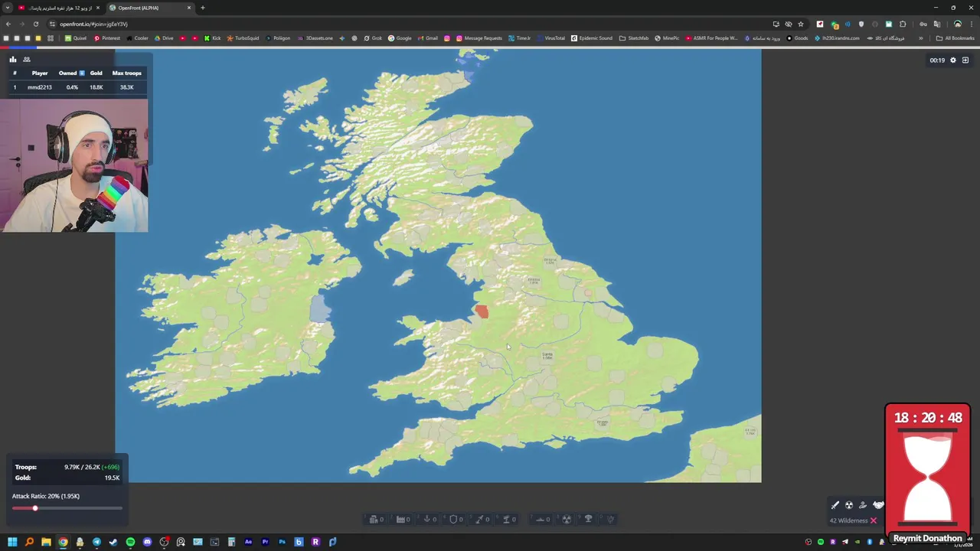Screen dimensions: 980x551
Task: Open the Grok bookmark
Action: tap(373, 38)
